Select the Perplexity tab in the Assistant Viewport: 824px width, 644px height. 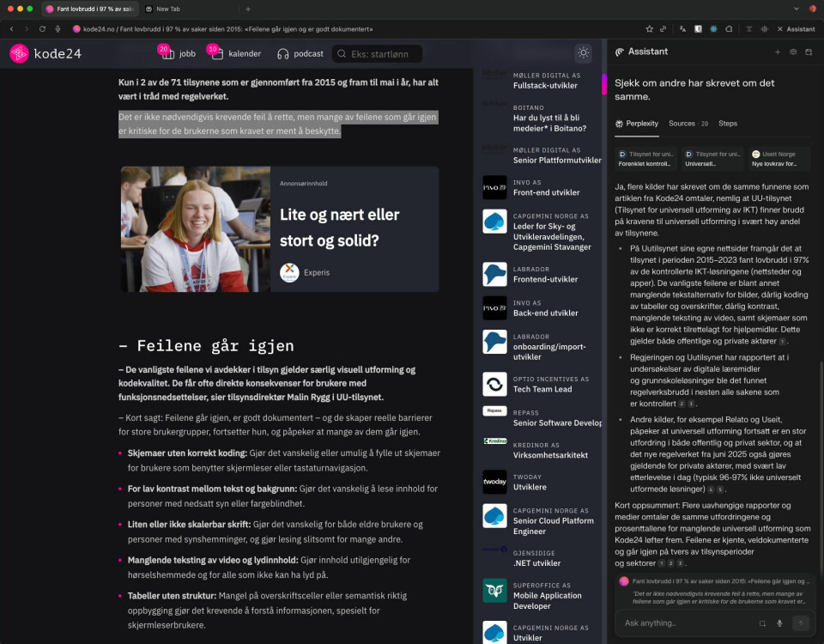tap(636, 124)
